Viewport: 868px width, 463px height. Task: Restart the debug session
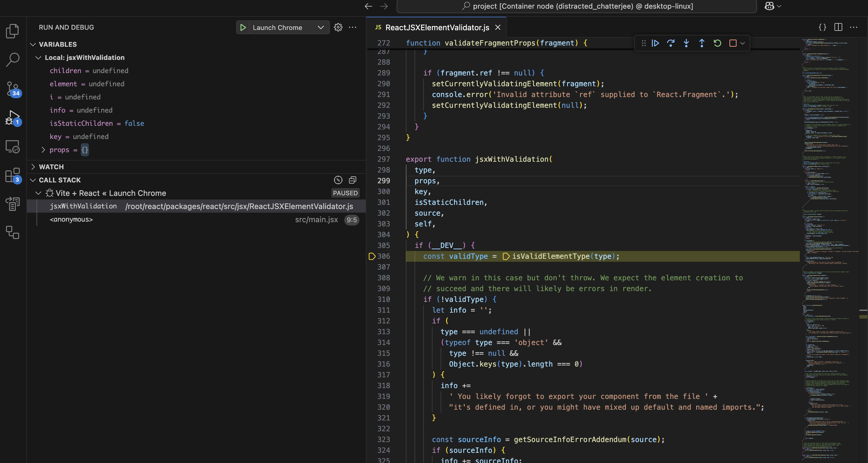pyautogui.click(x=717, y=43)
